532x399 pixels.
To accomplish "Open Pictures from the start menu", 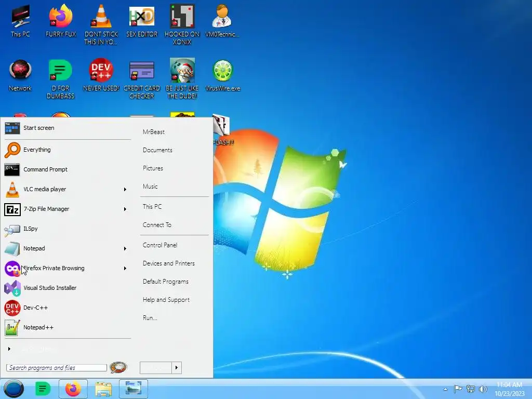I will point(153,168).
